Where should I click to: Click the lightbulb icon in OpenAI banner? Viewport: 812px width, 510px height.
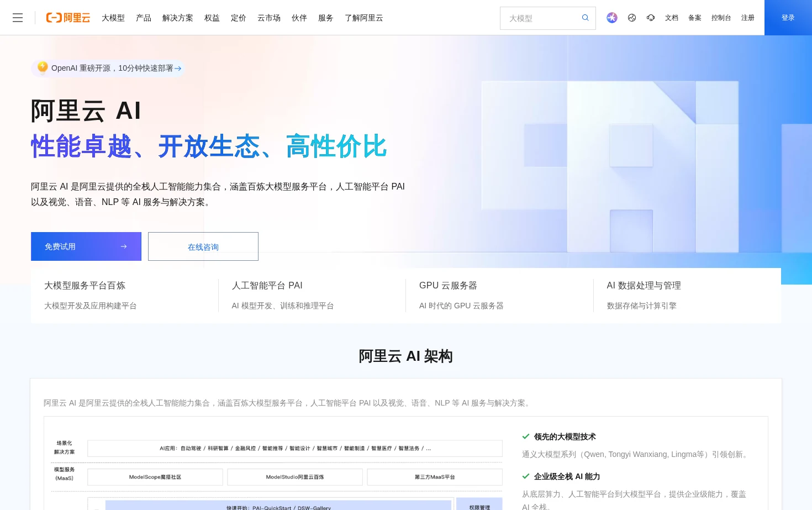[43, 67]
